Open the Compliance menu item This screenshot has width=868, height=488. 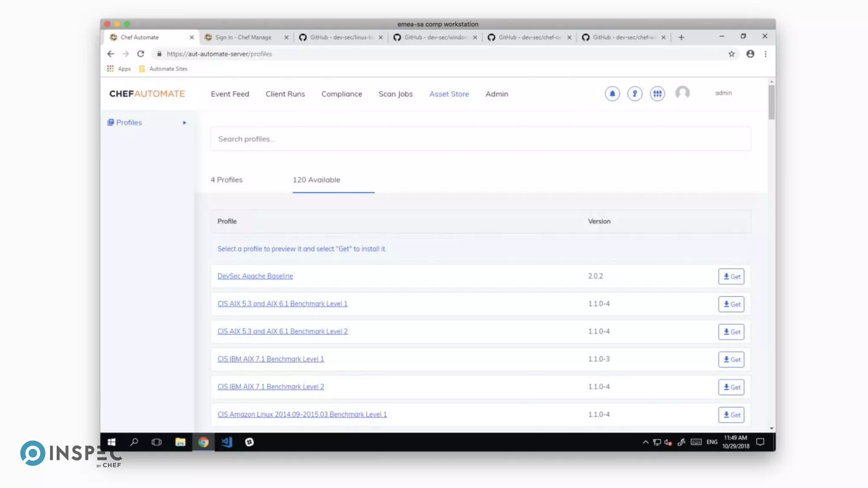342,94
